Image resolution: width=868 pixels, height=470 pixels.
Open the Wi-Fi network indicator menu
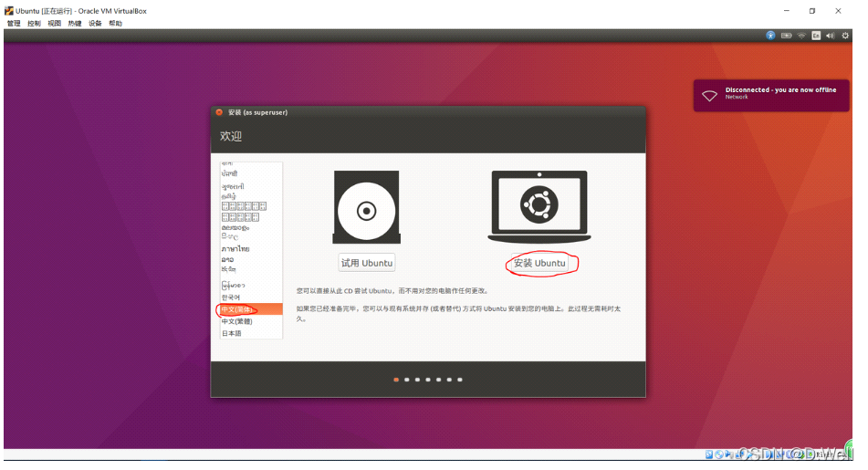(x=801, y=36)
